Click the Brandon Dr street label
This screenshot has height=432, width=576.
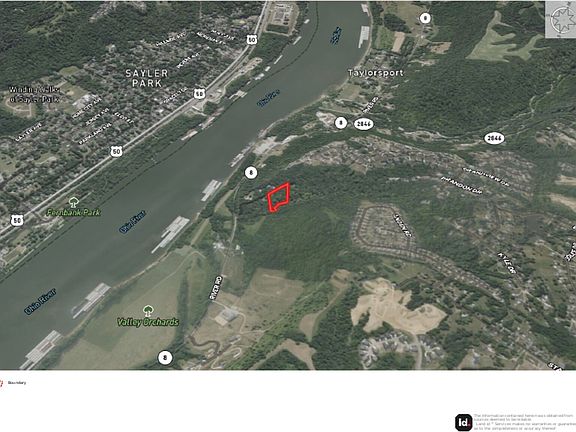(x=461, y=185)
